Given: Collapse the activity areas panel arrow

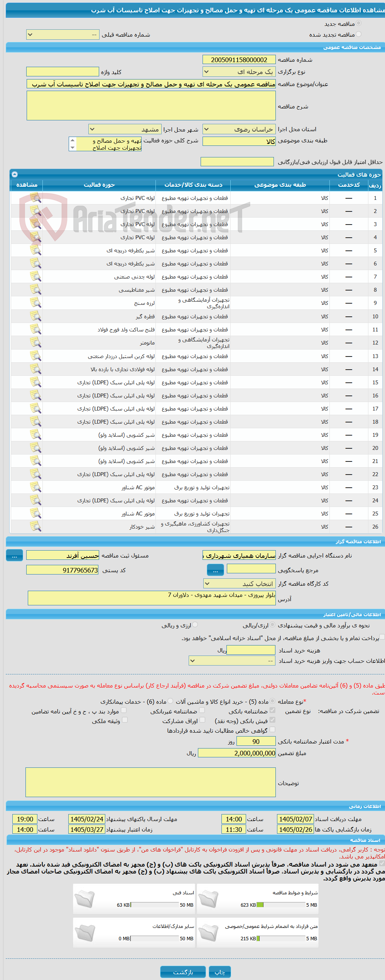Looking at the screenshot, I should click(15, 174).
